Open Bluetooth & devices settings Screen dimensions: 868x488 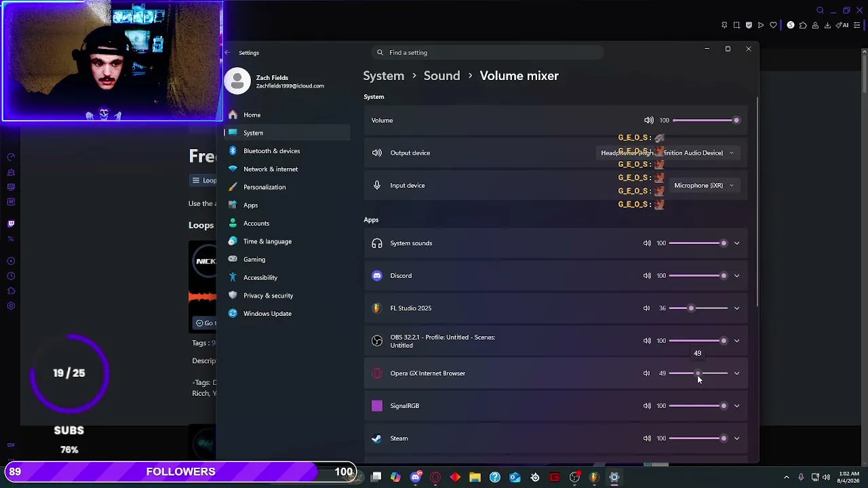point(287,151)
